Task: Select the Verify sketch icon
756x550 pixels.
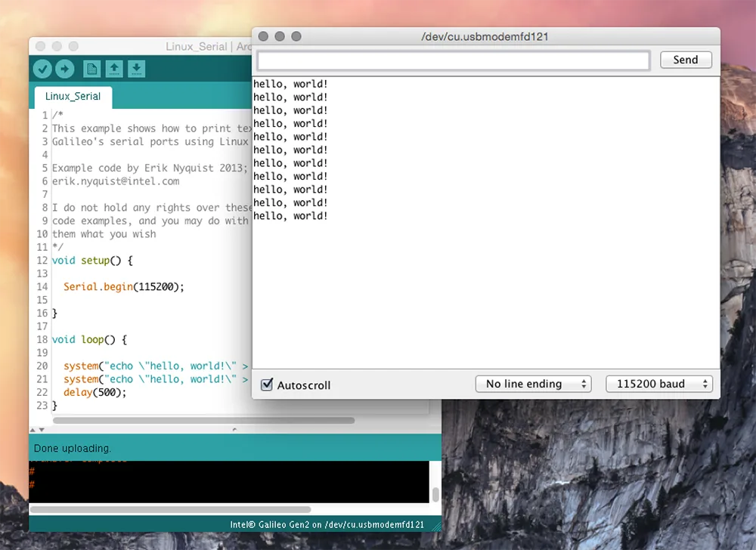Action: (42, 68)
